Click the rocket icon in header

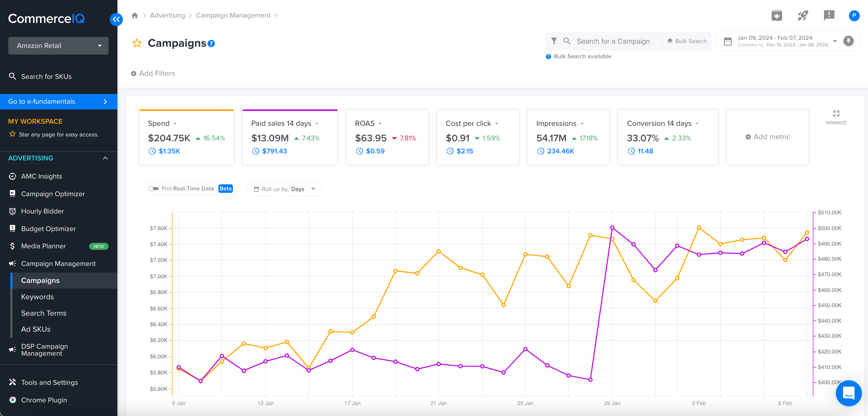click(802, 15)
